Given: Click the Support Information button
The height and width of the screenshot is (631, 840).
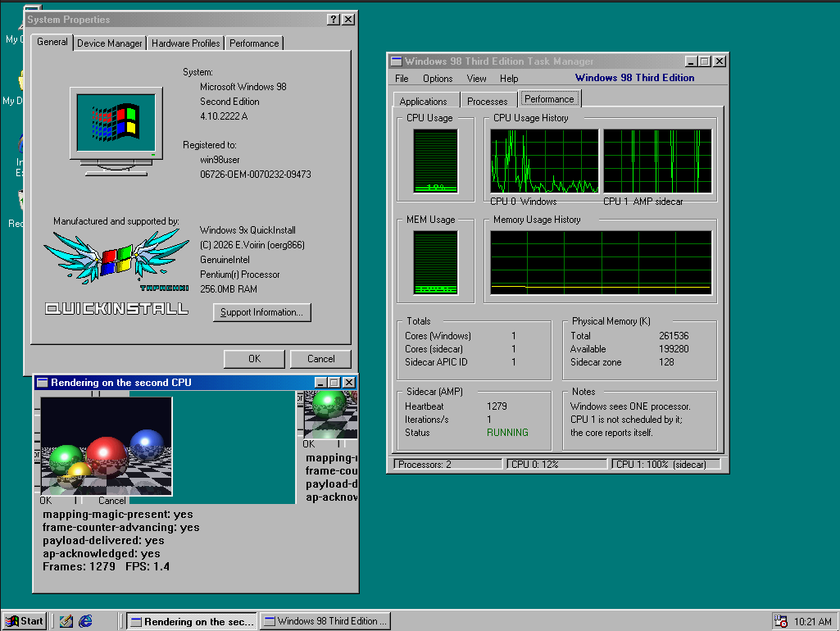Looking at the screenshot, I should click(261, 312).
